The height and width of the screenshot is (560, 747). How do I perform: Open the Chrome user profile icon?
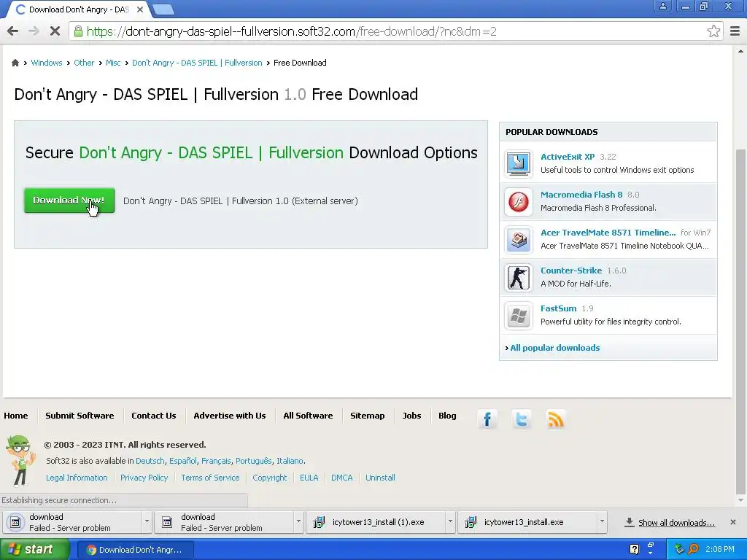[x=662, y=6]
